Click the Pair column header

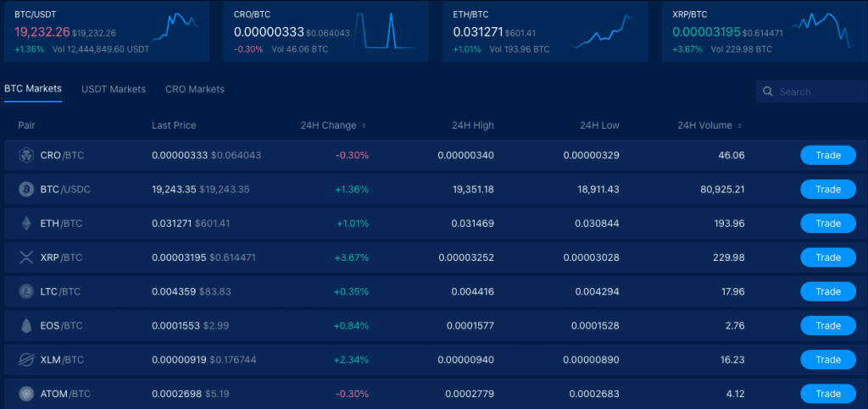click(26, 125)
